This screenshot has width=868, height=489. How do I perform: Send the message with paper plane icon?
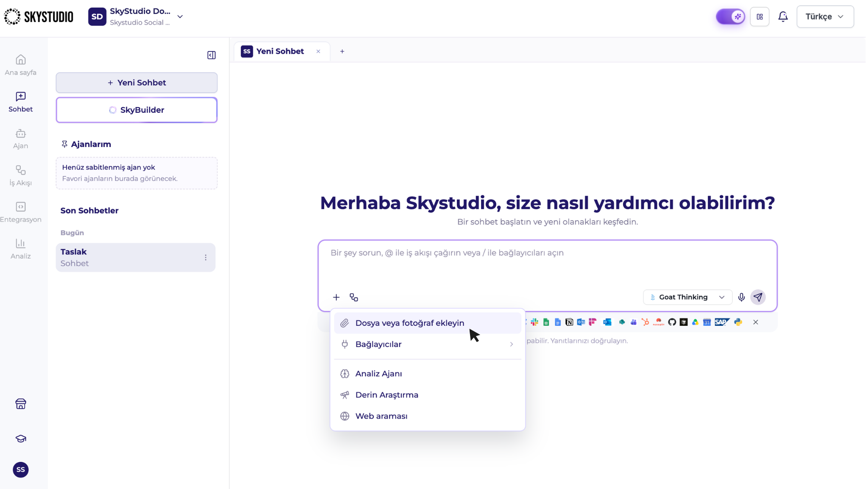coord(758,297)
